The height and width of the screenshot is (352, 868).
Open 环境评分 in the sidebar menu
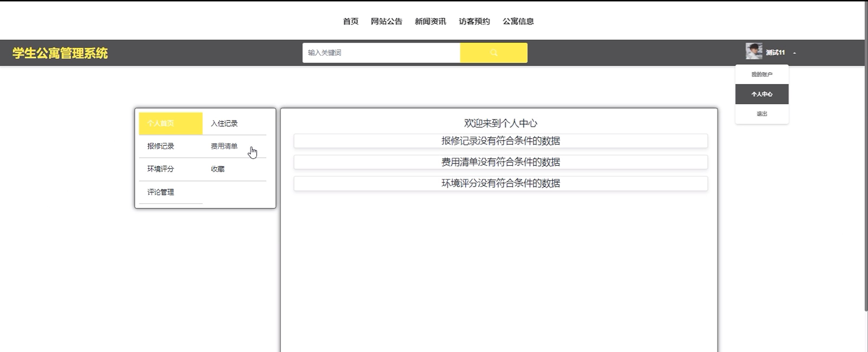click(160, 169)
